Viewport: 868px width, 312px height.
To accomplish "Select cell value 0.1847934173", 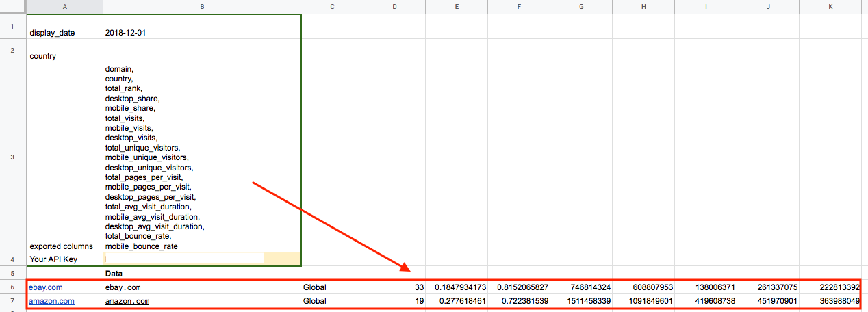I will 457,287.
